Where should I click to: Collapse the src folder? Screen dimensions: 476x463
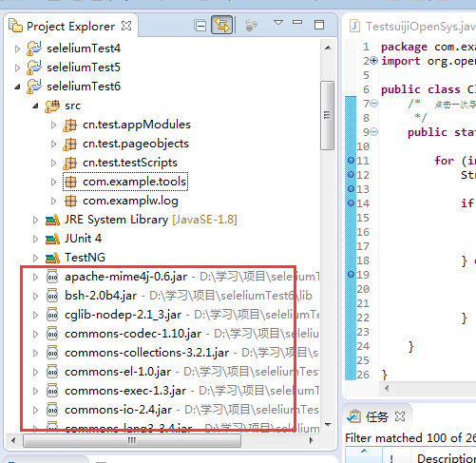(35, 106)
